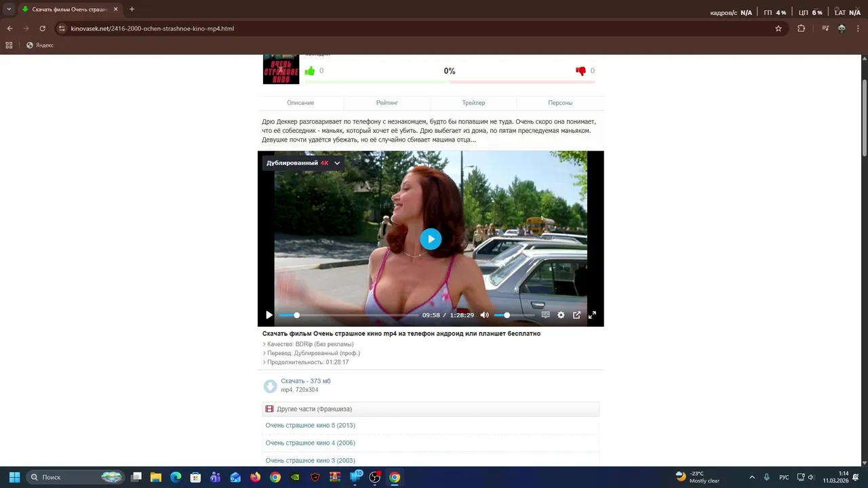Open WinRAR from the taskbar
This screenshot has width=868, height=488.
click(335, 477)
